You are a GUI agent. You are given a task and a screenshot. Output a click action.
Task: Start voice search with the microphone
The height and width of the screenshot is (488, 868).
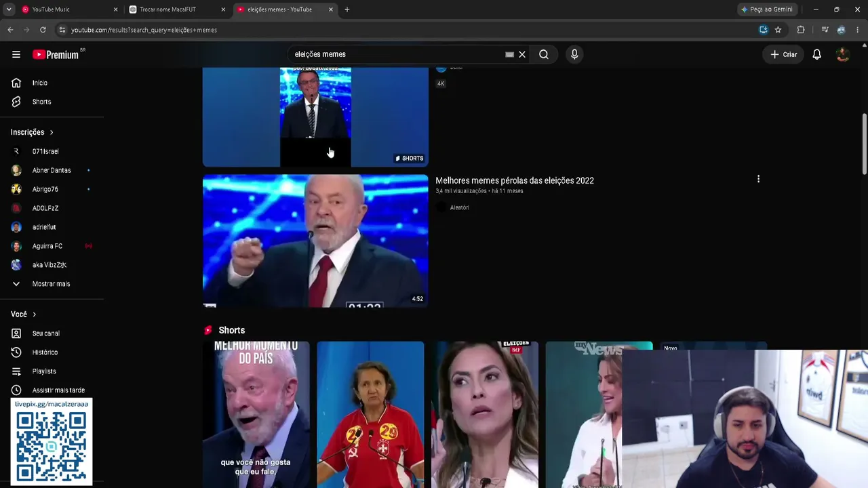pos(574,54)
